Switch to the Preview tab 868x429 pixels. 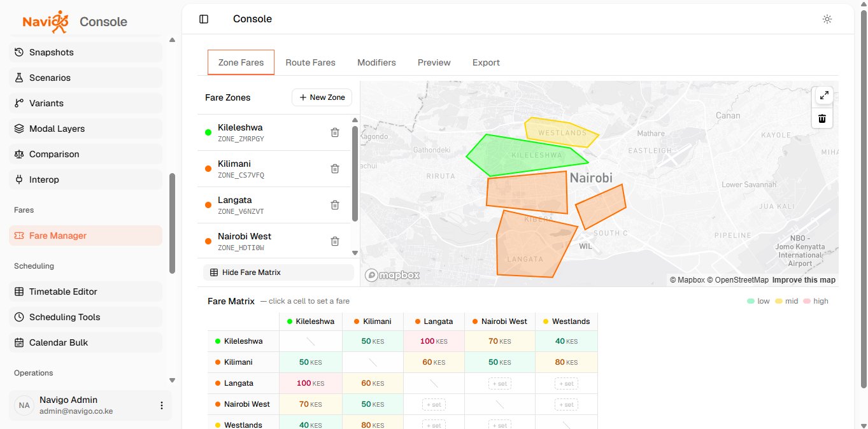tap(434, 62)
